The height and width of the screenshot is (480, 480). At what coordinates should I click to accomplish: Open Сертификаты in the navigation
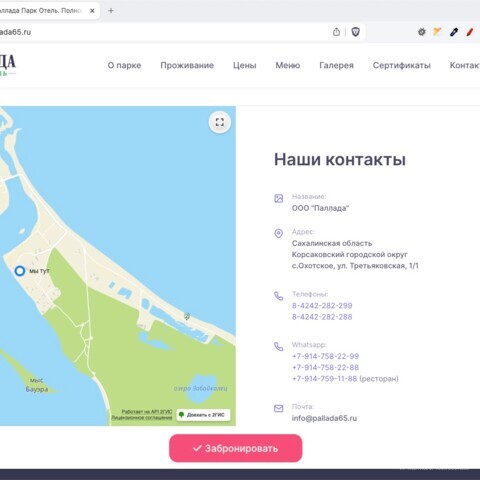coord(402,65)
